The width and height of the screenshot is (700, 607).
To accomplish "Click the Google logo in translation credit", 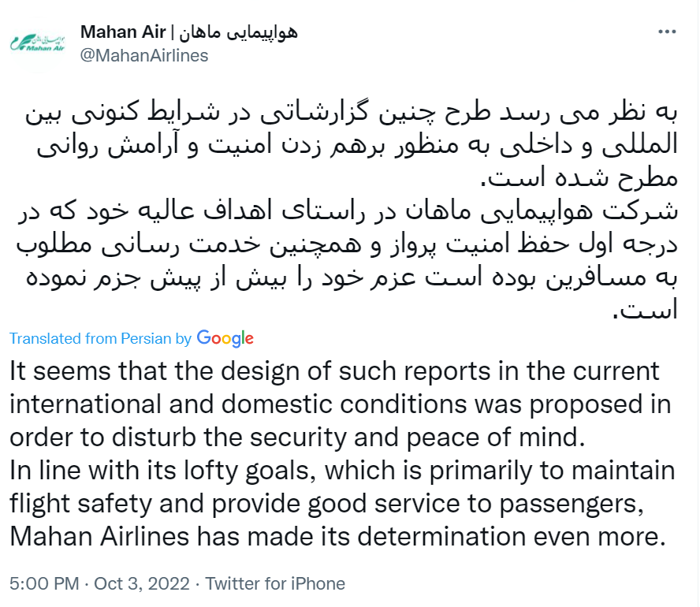I will [225, 338].
